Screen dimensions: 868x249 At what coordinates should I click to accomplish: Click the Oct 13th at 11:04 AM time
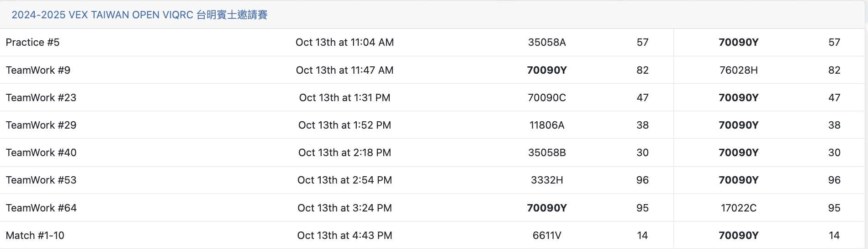[x=344, y=43]
